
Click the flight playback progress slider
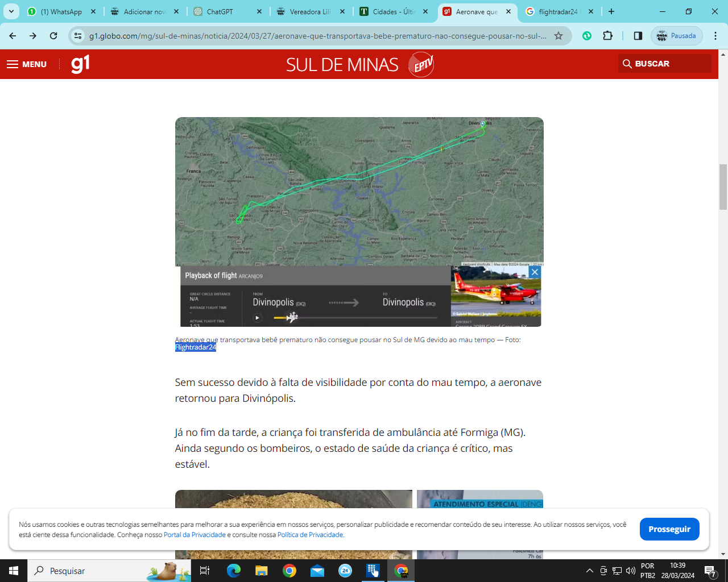coord(355,318)
